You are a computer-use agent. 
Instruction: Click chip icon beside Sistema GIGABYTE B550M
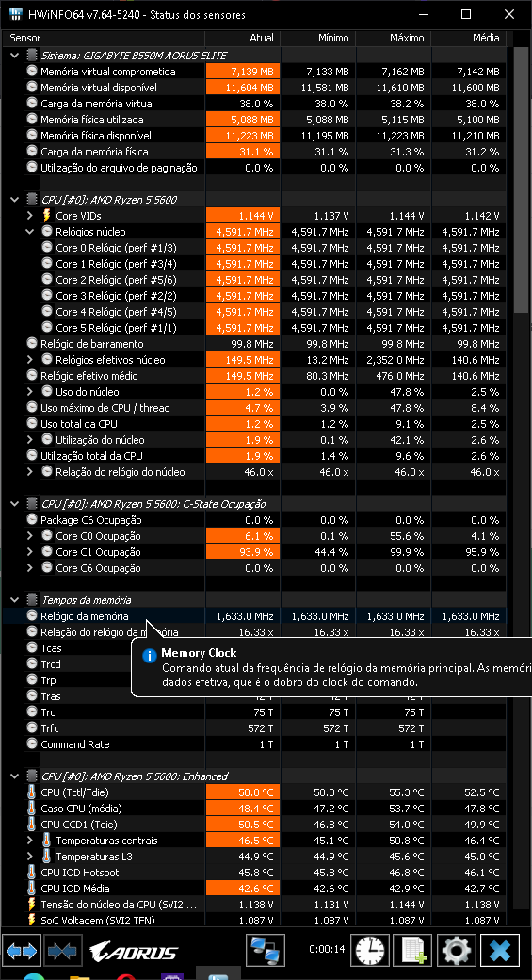point(32,56)
